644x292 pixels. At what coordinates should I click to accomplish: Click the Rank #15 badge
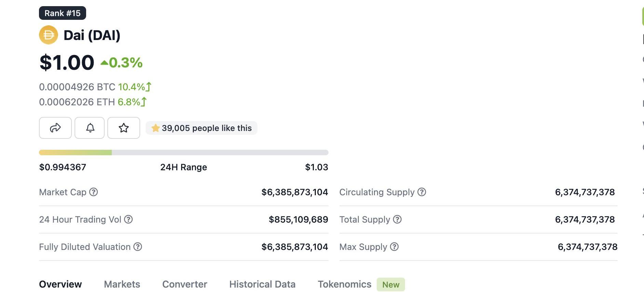(63, 13)
